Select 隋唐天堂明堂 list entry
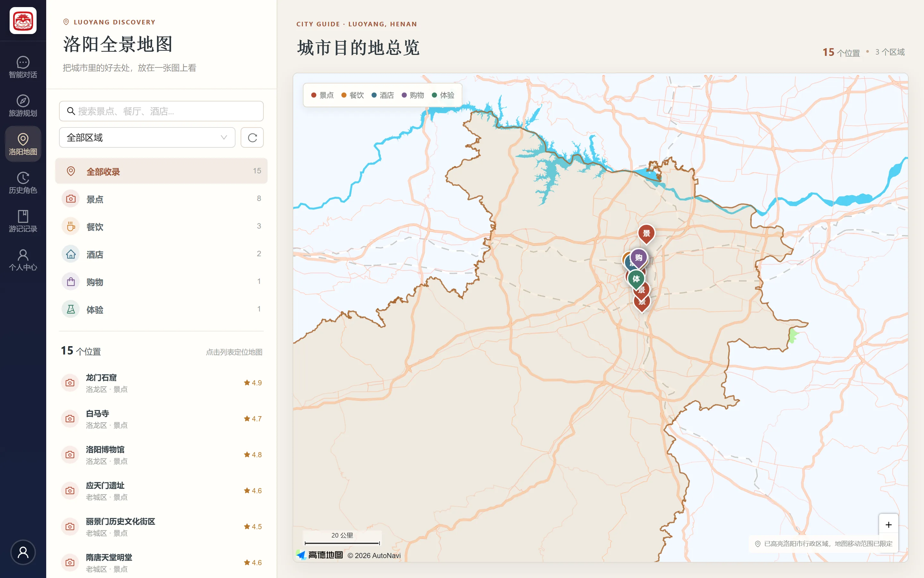924x578 pixels. click(x=161, y=562)
